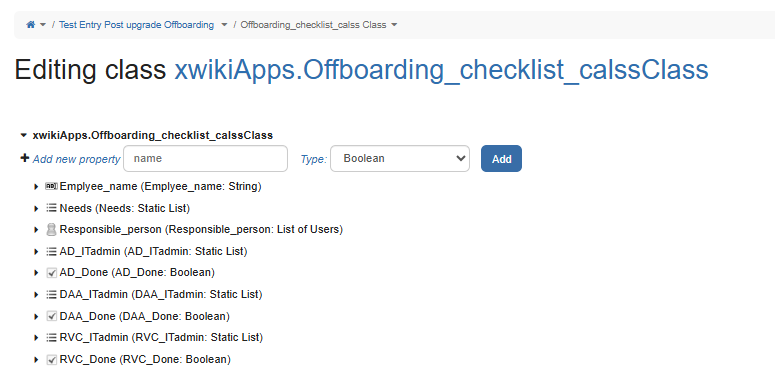
Task: Click the list icon beside Needs property
Action: click(51, 208)
